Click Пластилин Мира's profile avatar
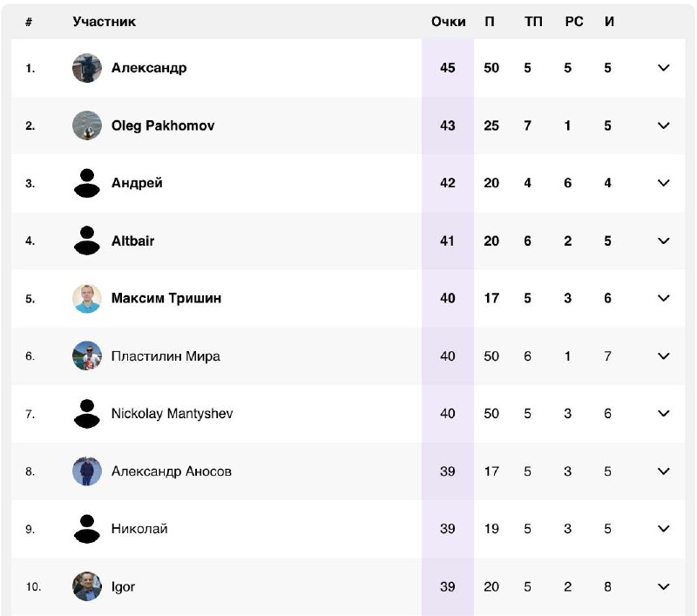This screenshot has height=616, width=697. pyautogui.click(x=87, y=355)
